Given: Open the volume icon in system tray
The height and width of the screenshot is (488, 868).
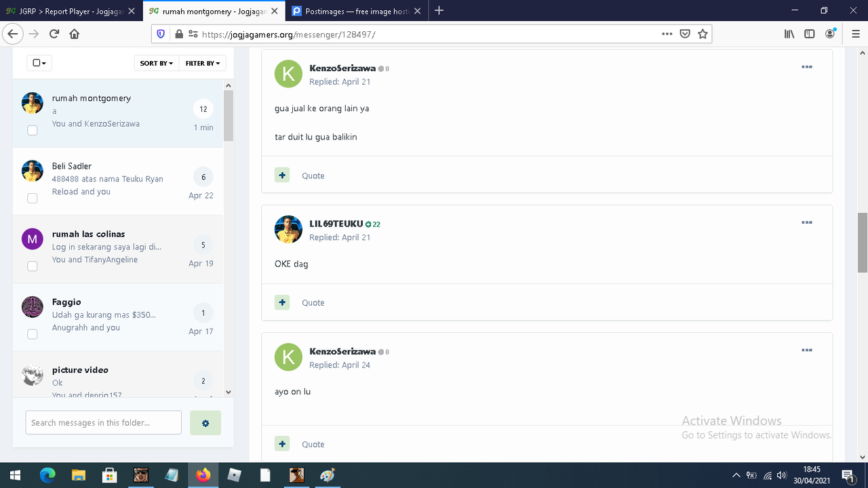Looking at the screenshot, I should [781, 475].
